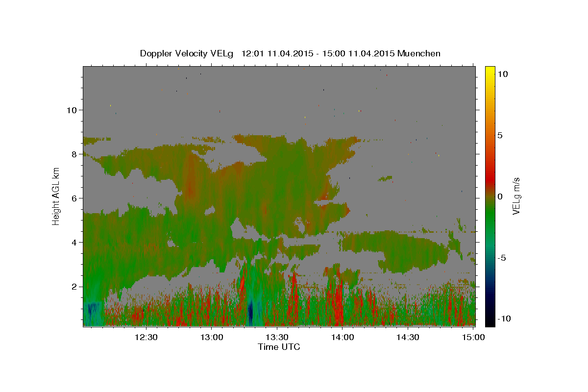Click the dark blue downdraft streak near 13:20
The width and height of the screenshot is (588, 392).
pos(251,311)
